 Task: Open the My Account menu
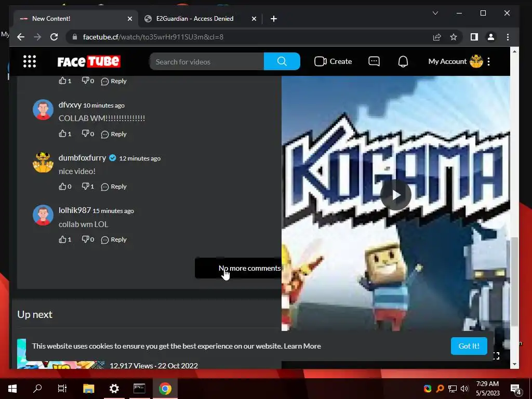(455, 61)
